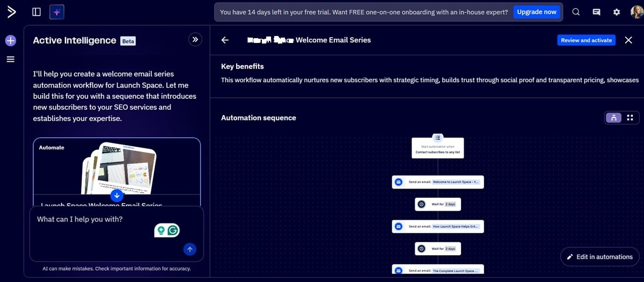Viewport: 644px width, 282px height.
Task: Open the chat messages icon
Action: click(596, 12)
